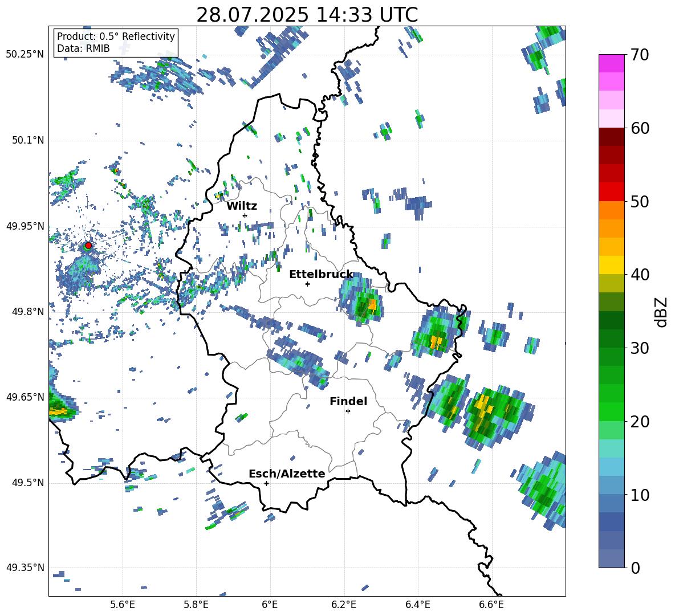675x616 pixels.
Task: Click the bright red colorbar segment above 50
Action: (x=611, y=192)
